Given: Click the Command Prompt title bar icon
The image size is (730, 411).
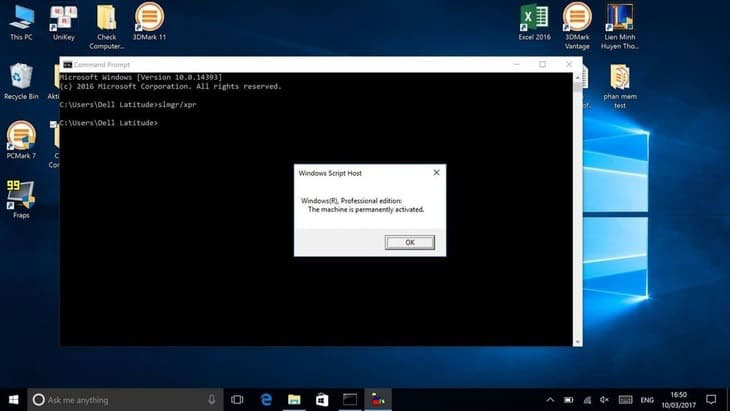Looking at the screenshot, I should [68, 65].
